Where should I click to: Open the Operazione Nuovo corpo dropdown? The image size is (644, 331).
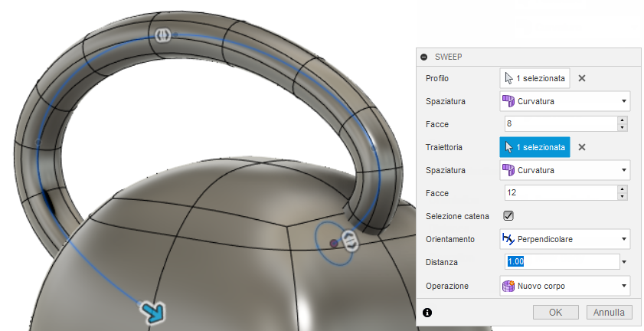(x=564, y=286)
